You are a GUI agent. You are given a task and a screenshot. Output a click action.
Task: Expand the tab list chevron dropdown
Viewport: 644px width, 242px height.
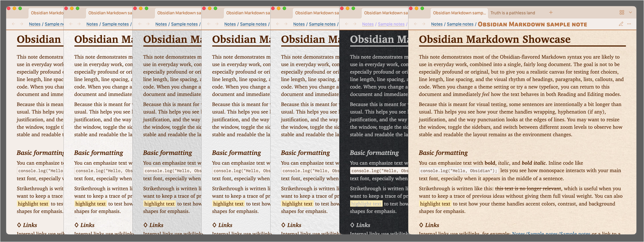tap(630, 12)
